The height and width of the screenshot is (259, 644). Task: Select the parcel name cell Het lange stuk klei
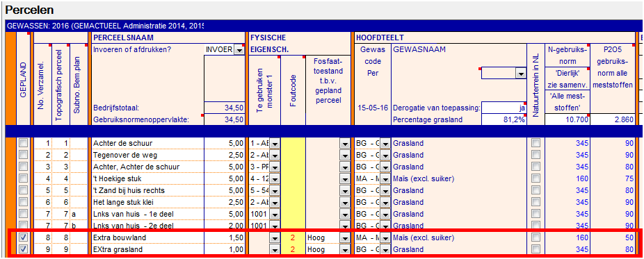coord(148,203)
